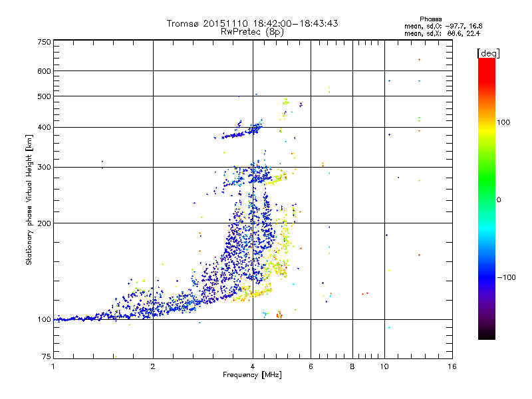Image resolution: width=532 pixels, height=399 pixels.
Task: Click the x-axis tick label '10'
Action: pyautogui.click(x=384, y=366)
